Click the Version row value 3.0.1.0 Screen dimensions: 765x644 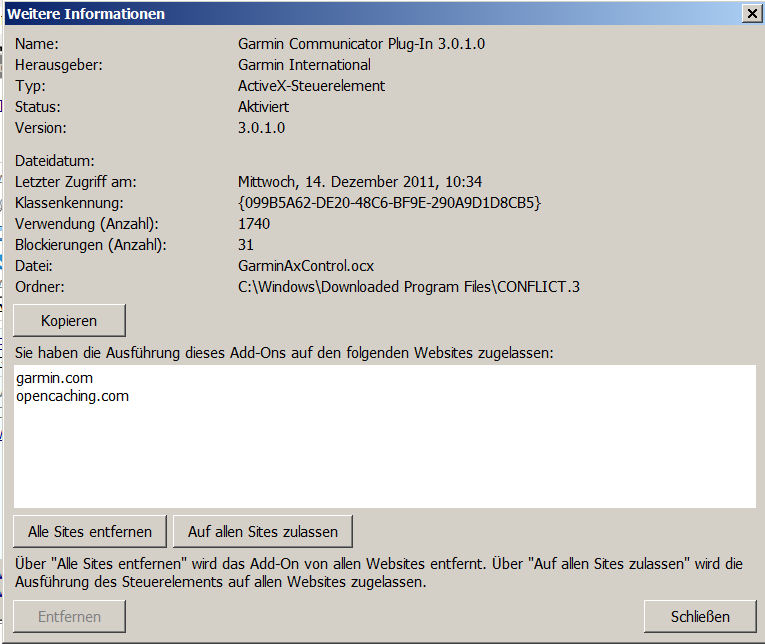tap(262, 128)
